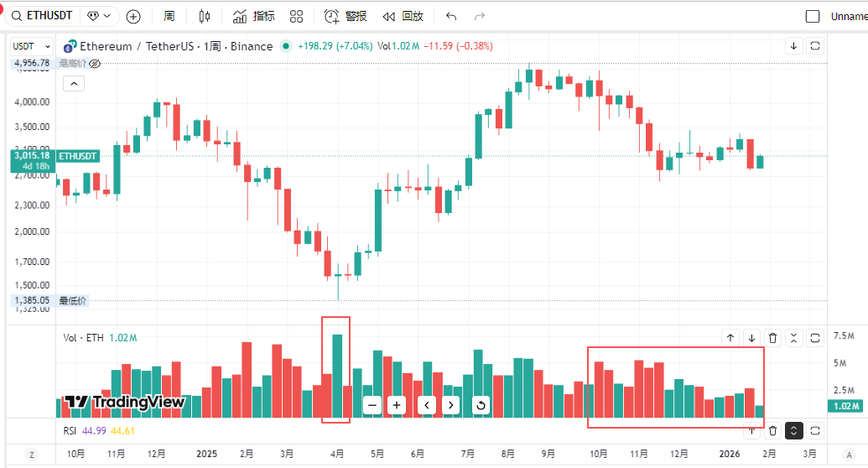Add a comparison symbol with the plus icon

(133, 17)
